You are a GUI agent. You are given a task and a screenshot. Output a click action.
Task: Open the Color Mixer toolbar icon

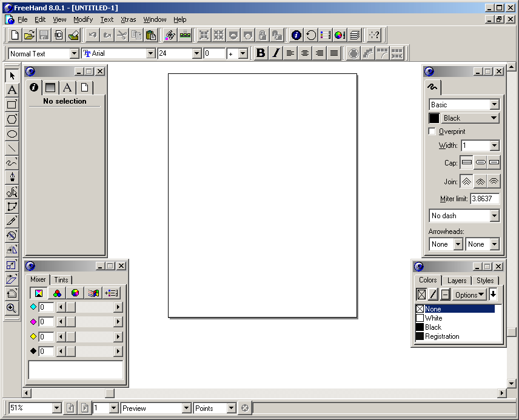coord(340,35)
